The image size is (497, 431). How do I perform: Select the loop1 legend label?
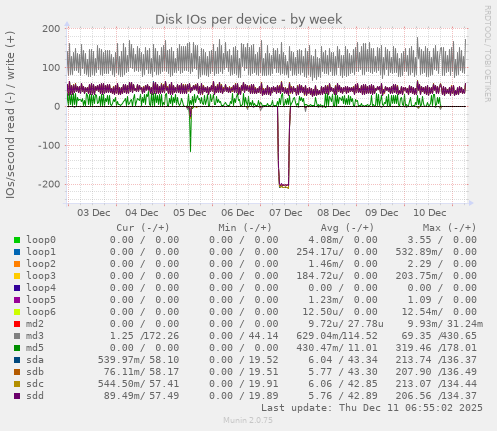[41, 252]
